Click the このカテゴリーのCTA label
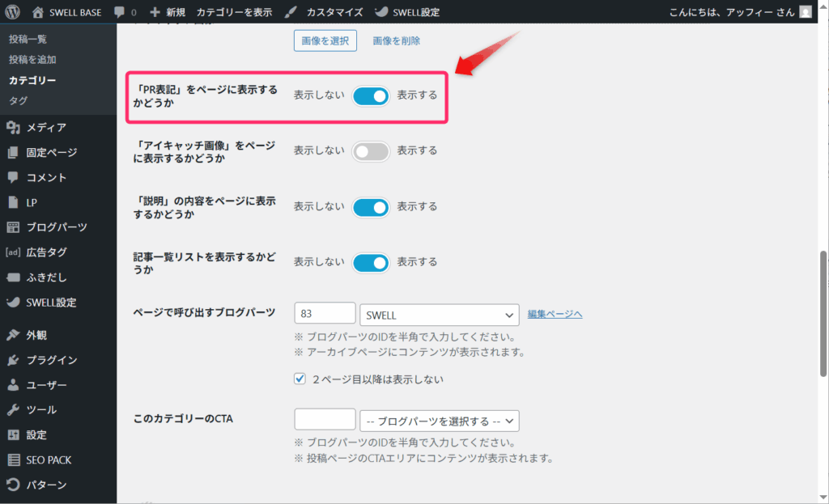This screenshot has height=504, width=829. [x=183, y=418]
